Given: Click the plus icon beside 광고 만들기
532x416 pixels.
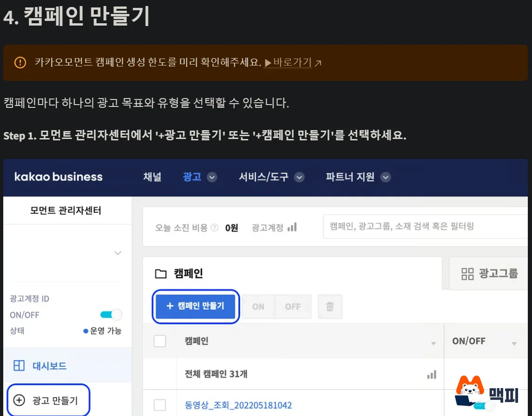Looking at the screenshot, I should 19,400.
